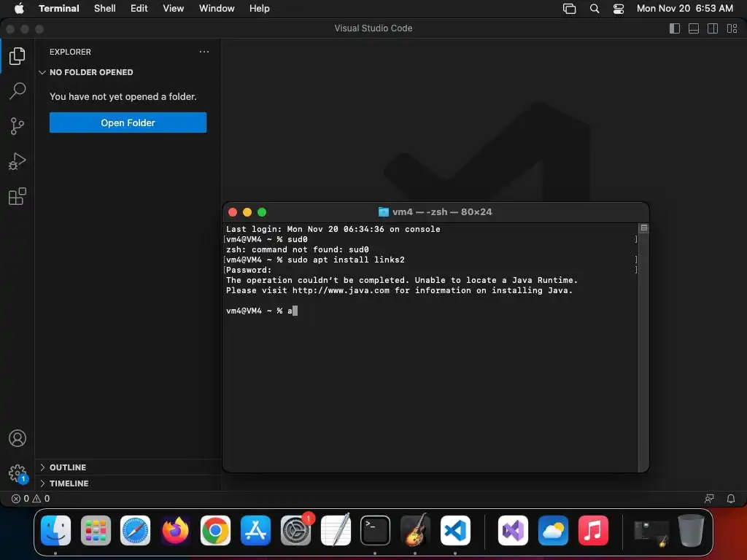The width and height of the screenshot is (747, 560).
Task: Maximize the Terminal window with green button
Action: [262, 212]
